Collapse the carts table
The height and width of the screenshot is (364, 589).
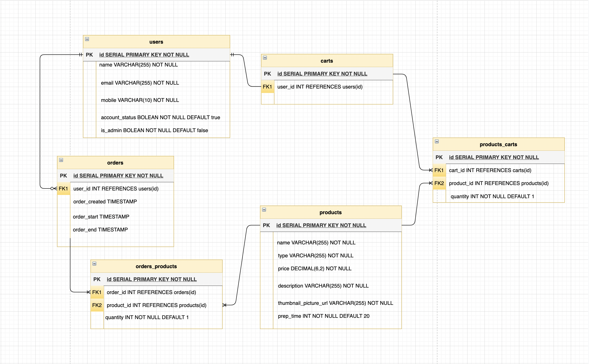[x=265, y=58]
